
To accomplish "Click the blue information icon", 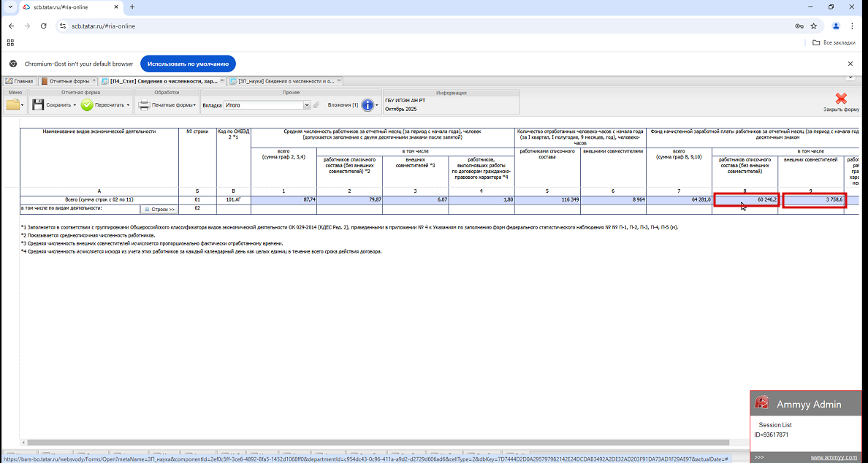I will pos(368,104).
